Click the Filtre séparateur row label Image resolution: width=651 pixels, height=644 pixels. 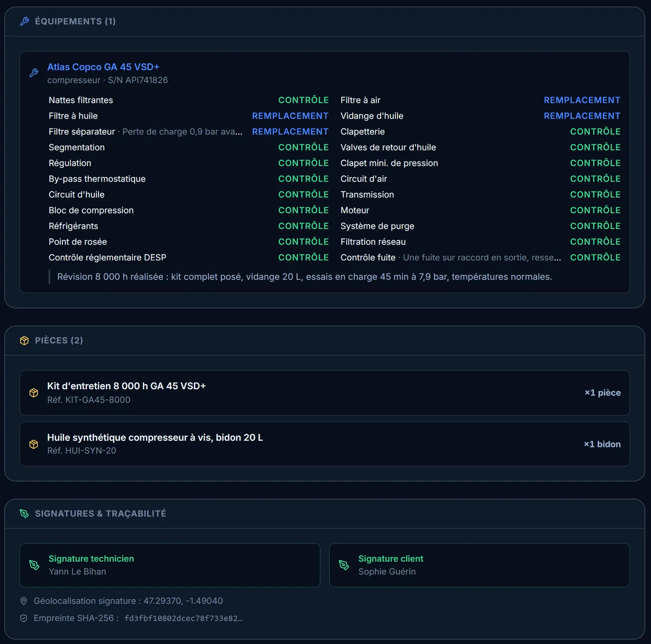coord(82,132)
